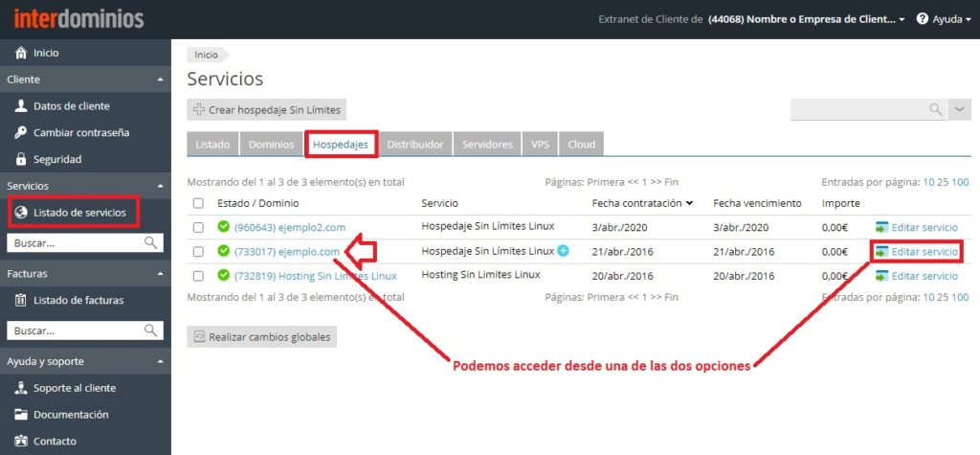Collapse the Ayuda y soporte section
This screenshot has width=980, height=455.
click(x=161, y=361)
